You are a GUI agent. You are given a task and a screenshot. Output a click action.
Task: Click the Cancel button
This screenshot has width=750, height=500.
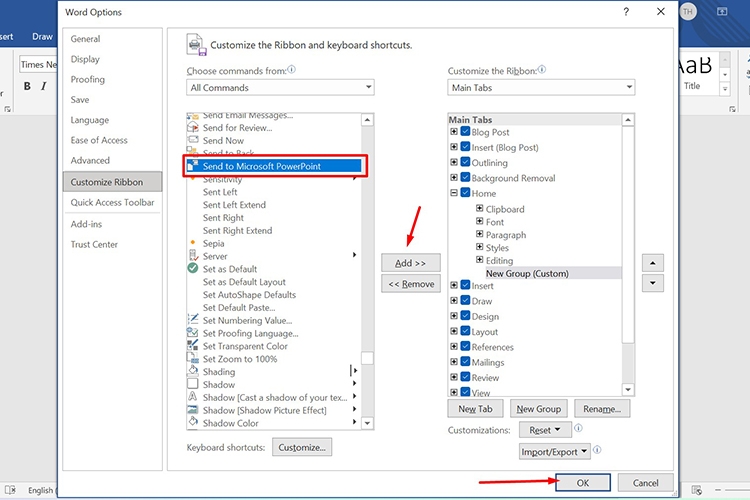(646, 483)
